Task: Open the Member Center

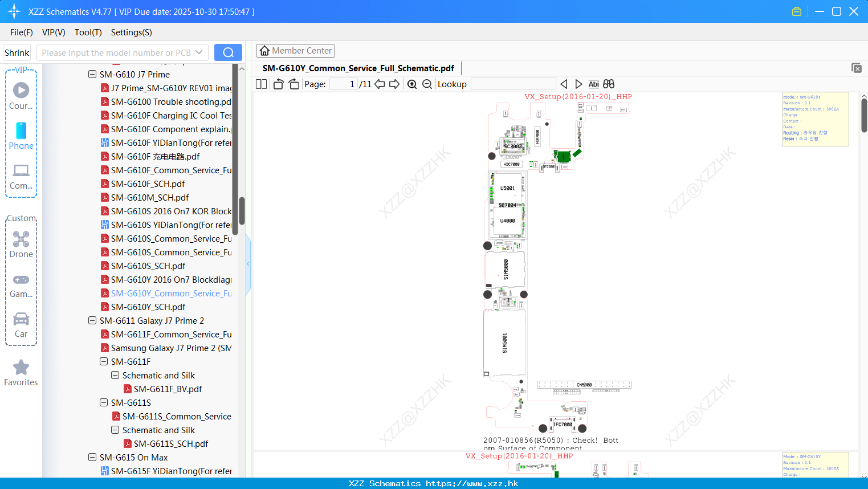Action: (295, 51)
